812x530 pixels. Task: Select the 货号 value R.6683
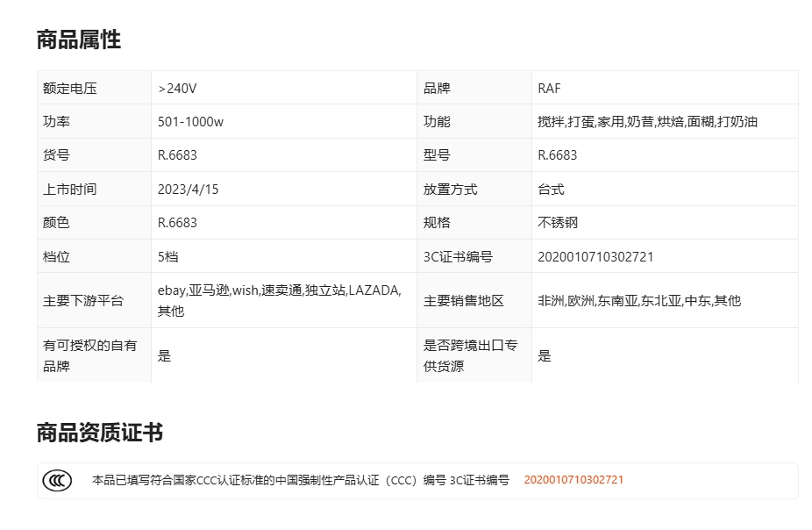click(x=177, y=155)
